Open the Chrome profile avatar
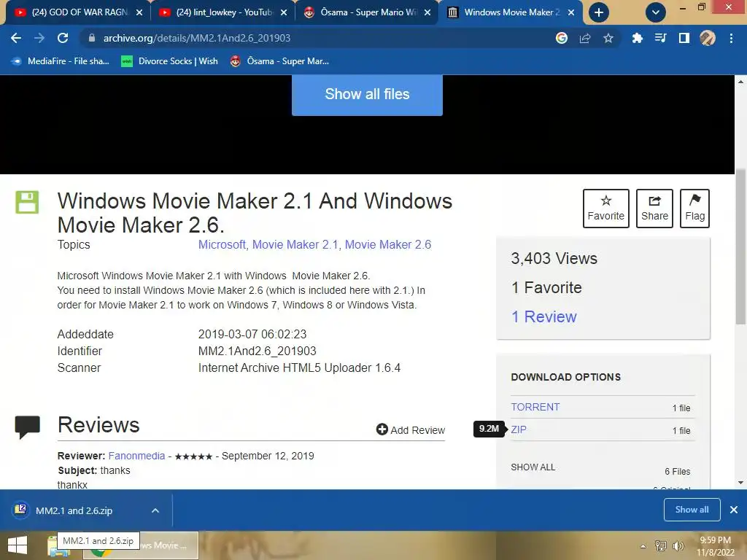Screen dimensions: 747x560 point(708,38)
